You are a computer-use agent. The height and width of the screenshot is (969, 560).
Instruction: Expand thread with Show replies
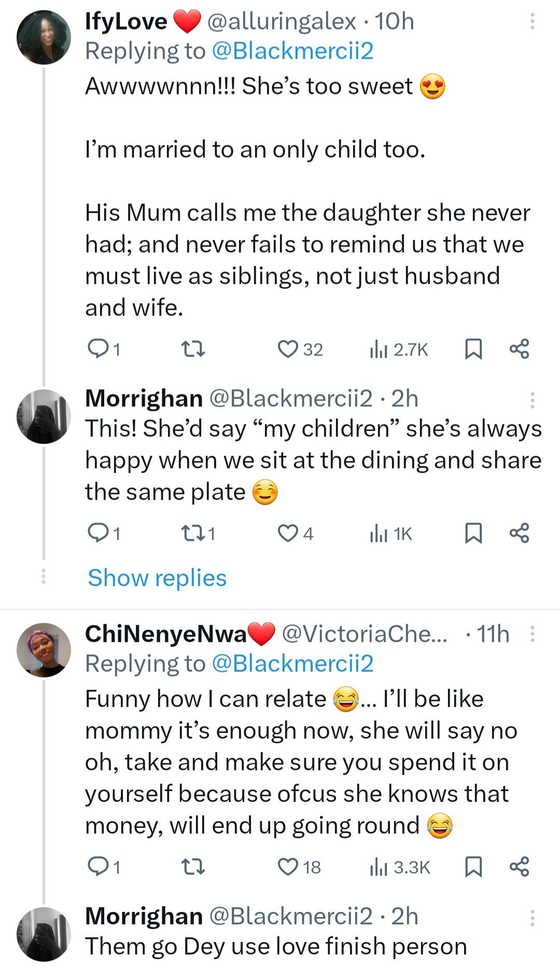coord(157,577)
